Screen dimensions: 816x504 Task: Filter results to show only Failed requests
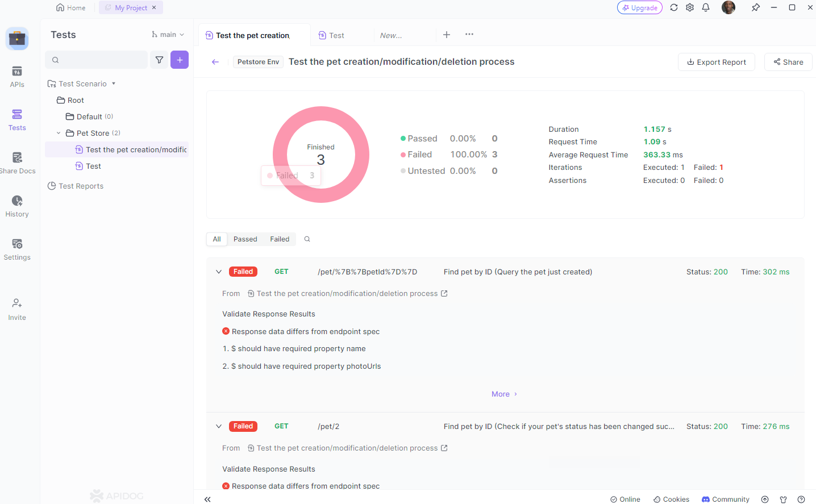point(279,239)
